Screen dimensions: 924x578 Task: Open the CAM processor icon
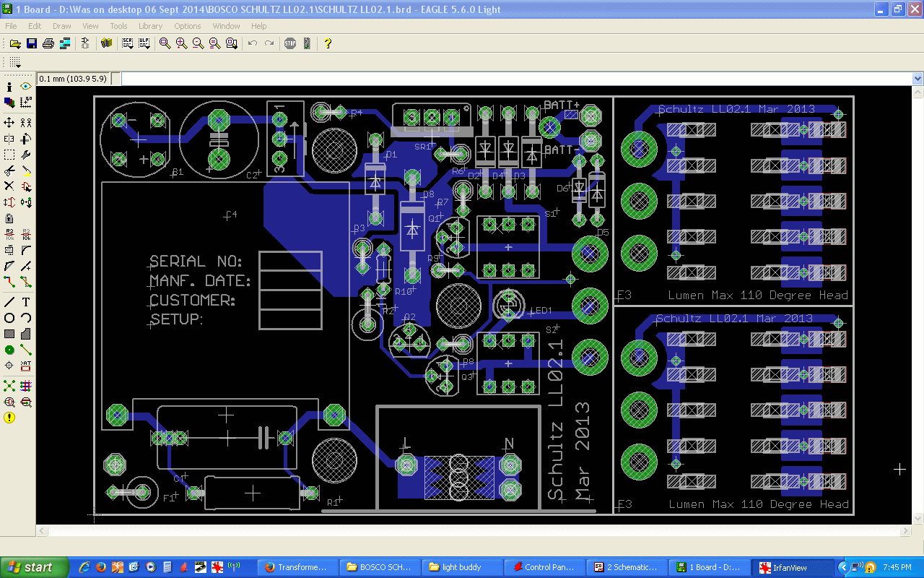coord(65,43)
